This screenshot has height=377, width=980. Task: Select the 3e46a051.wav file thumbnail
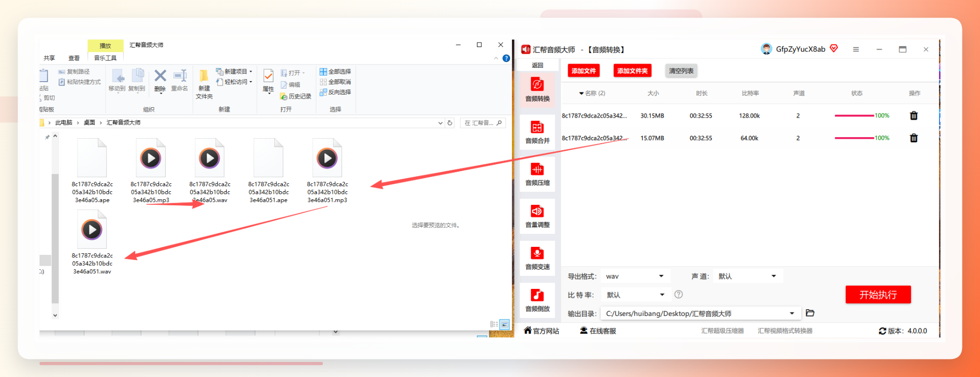click(92, 230)
